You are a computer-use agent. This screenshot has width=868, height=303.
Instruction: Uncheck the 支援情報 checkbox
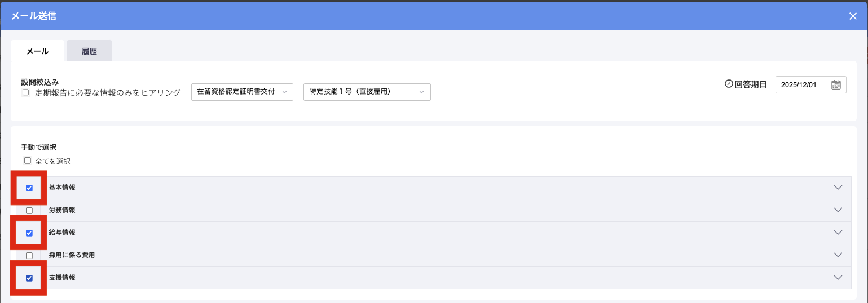29,278
